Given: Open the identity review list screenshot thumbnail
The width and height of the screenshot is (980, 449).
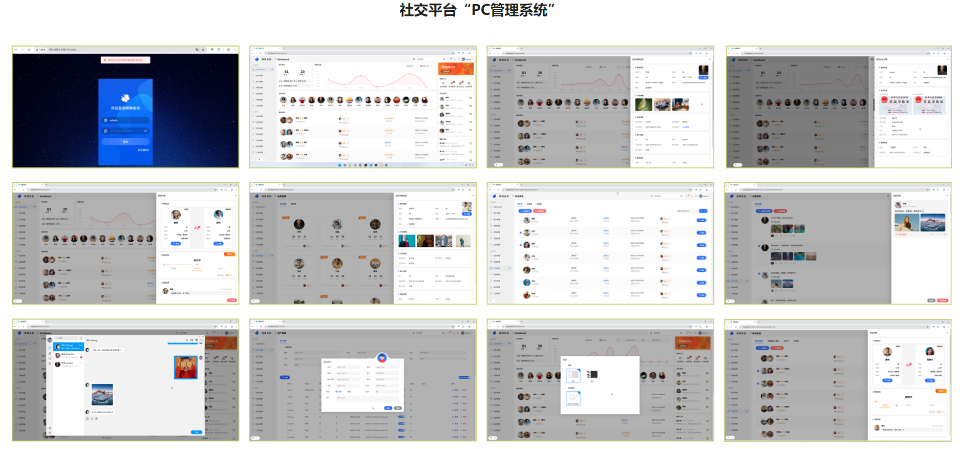Looking at the screenshot, I should click(600, 243).
